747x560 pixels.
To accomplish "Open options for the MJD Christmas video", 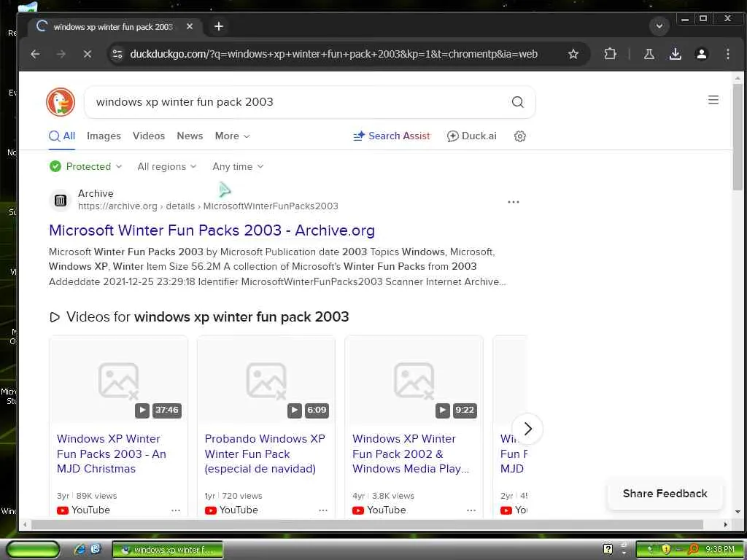I will 176,510.
